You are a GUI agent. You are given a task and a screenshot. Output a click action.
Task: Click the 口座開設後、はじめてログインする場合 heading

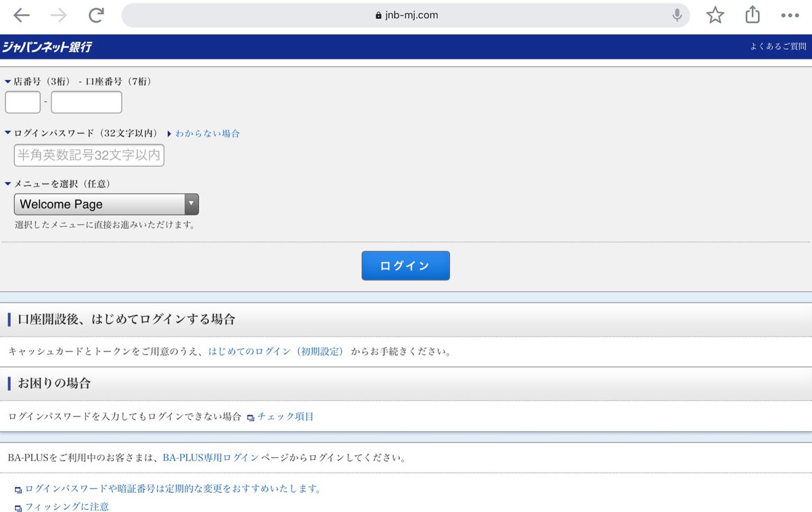126,320
